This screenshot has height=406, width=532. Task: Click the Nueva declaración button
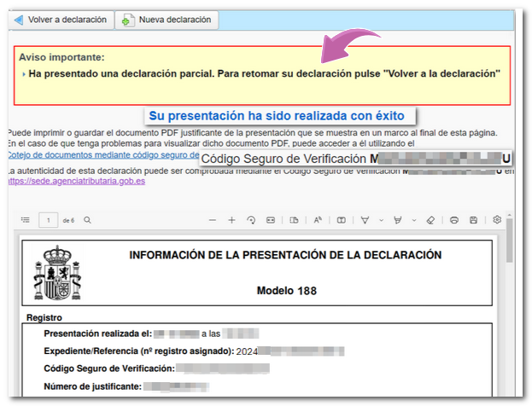click(167, 20)
